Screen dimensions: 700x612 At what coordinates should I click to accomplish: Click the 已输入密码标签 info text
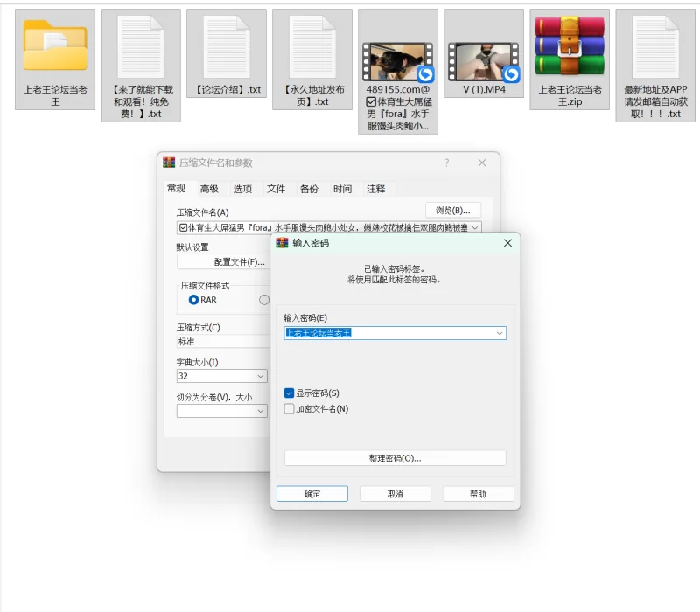[x=395, y=269]
